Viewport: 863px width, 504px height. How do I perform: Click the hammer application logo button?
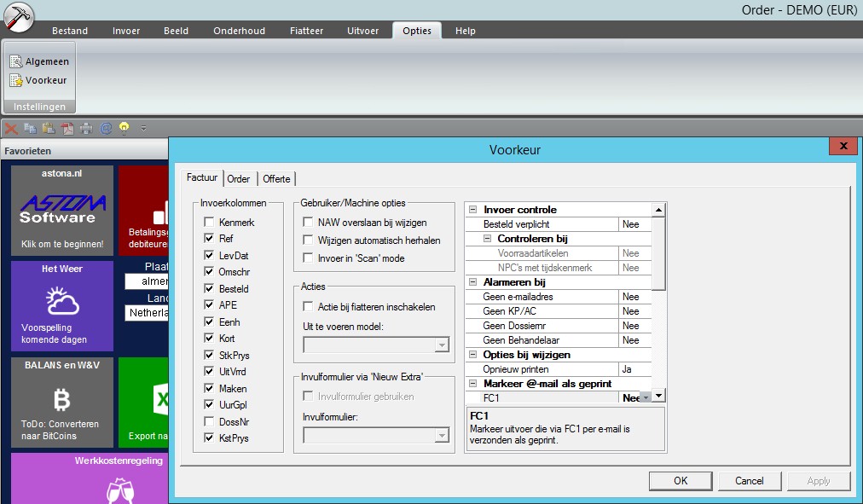(19, 16)
